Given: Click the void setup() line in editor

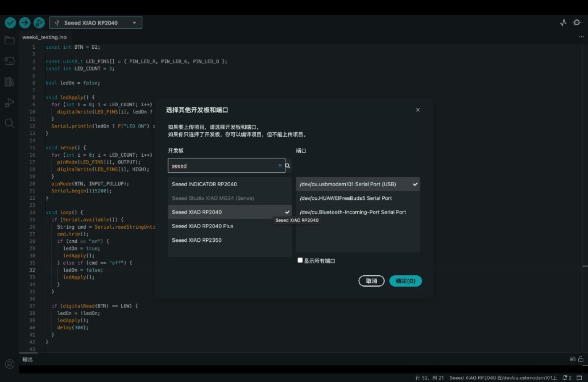Looking at the screenshot, I should [x=66, y=148].
